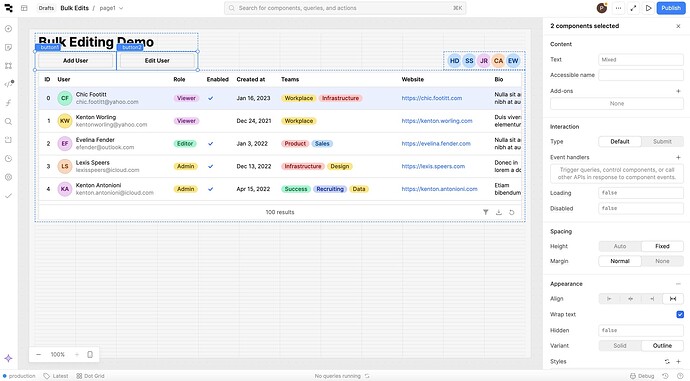Click the HD avatar in avatar group
This screenshot has width=690, height=381.
point(455,61)
